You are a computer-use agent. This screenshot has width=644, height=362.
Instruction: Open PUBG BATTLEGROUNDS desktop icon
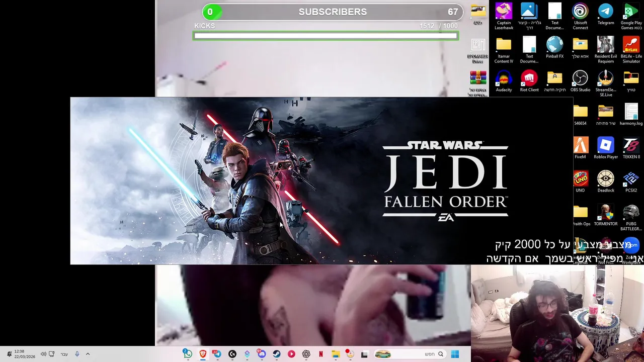tap(631, 218)
